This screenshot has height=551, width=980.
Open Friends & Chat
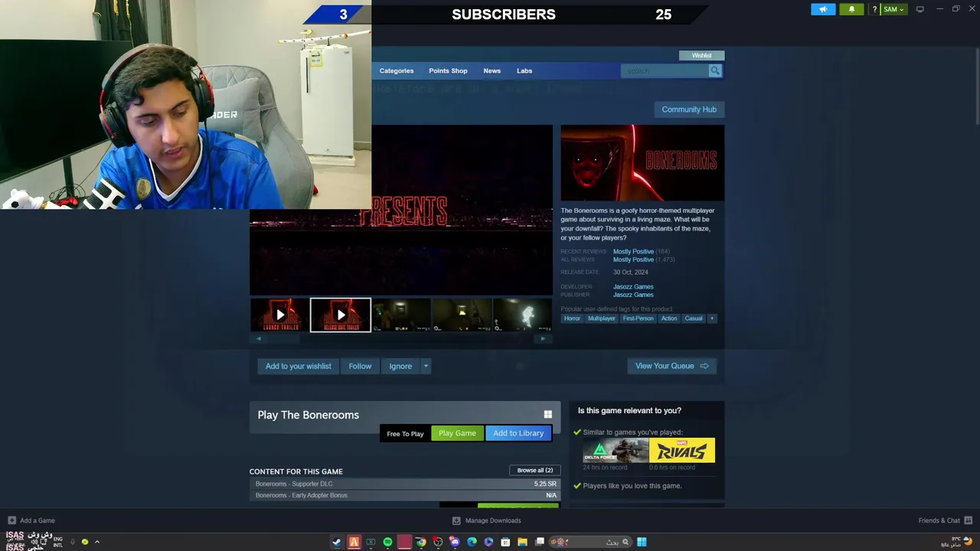[x=939, y=520]
